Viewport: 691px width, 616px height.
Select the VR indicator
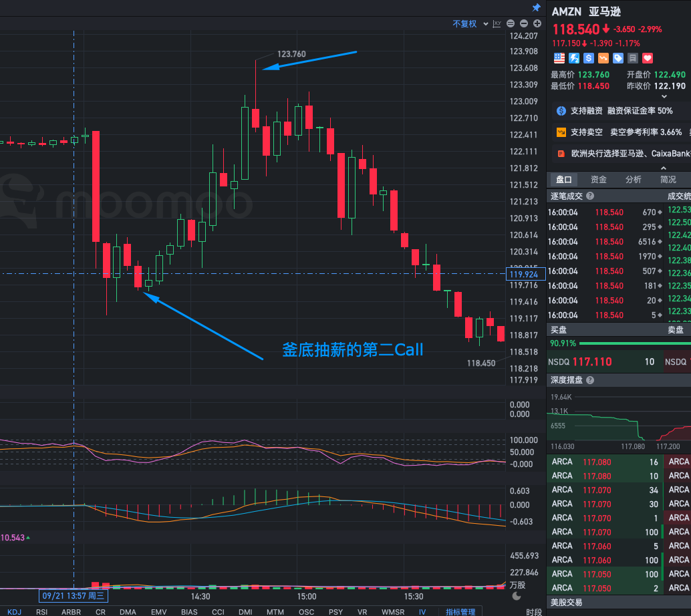(x=362, y=611)
